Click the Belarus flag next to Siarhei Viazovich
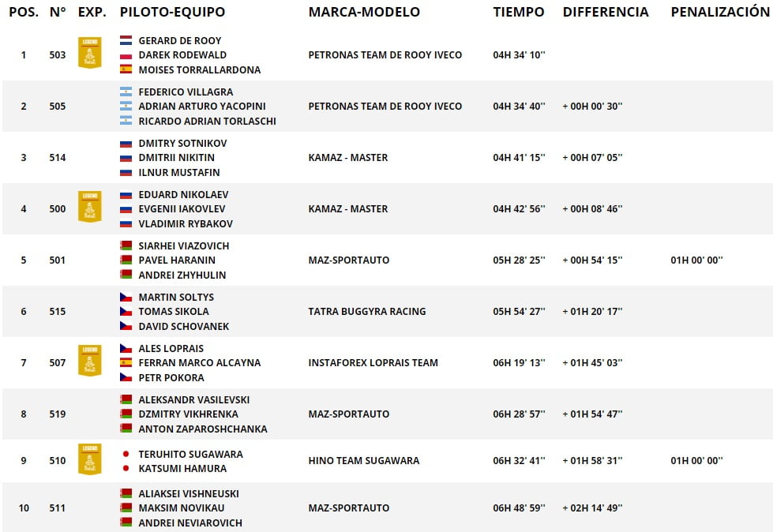 (x=126, y=245)
